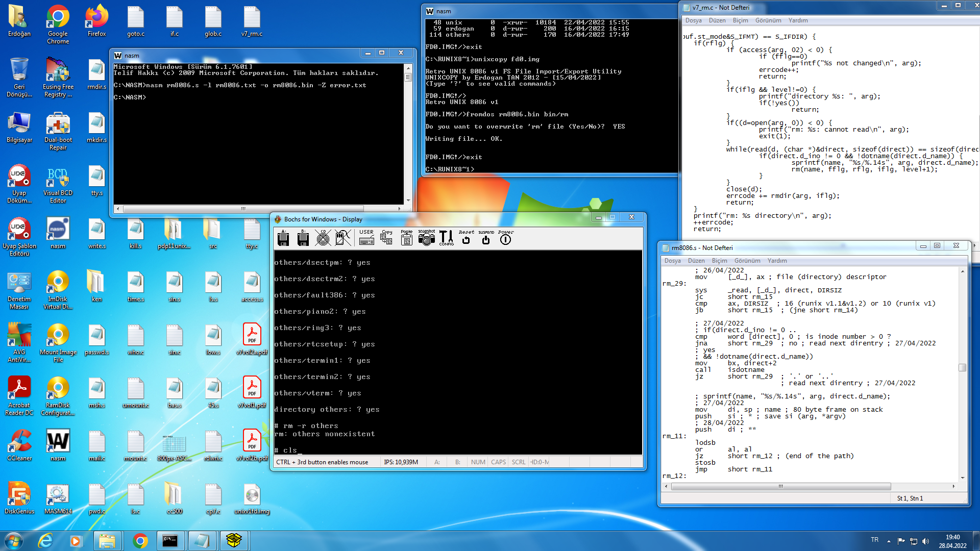Open Bochs CONFIG tools icon
The image size is (980, 551).
click(446, 238)
